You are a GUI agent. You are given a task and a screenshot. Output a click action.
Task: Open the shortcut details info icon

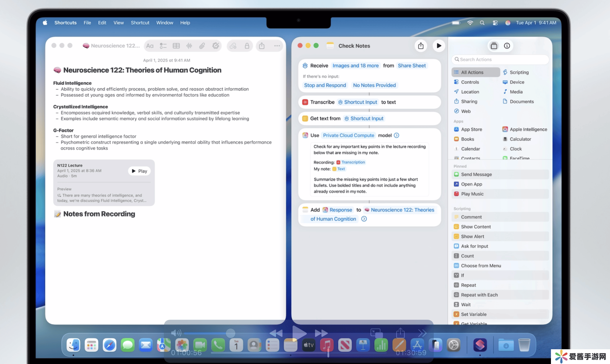pyautogui.click(x=507, y=46)
